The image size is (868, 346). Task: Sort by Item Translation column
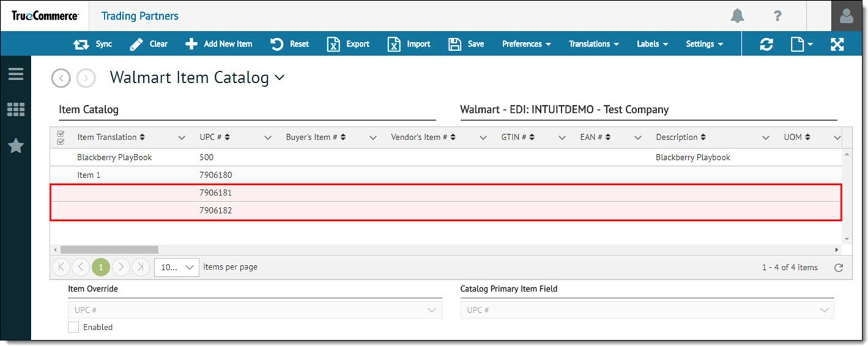pyautogui.click(x=111, y=137)
